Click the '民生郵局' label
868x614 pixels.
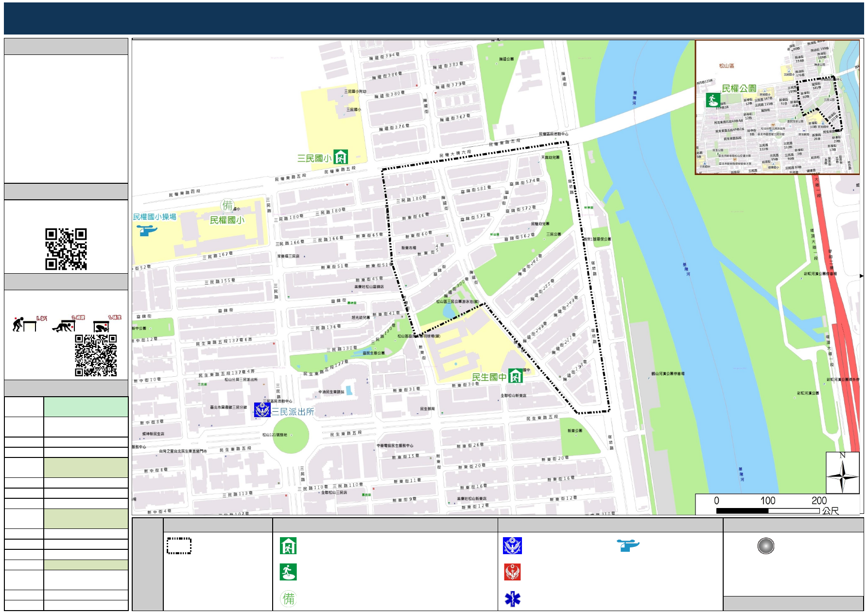427,409
